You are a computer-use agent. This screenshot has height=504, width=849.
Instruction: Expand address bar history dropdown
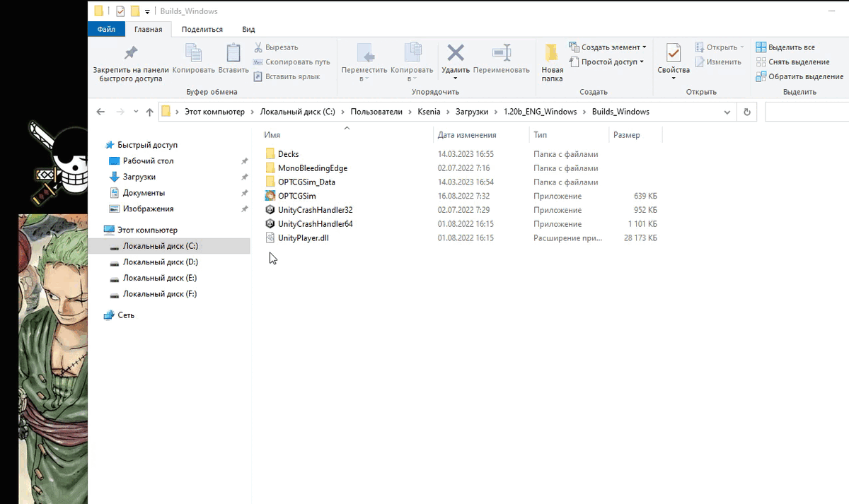tap(727, 112)
